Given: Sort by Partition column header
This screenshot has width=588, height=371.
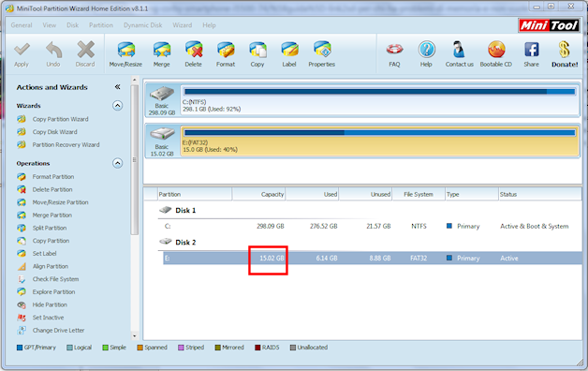Looking at the screenshot, I should pos(195,194).
